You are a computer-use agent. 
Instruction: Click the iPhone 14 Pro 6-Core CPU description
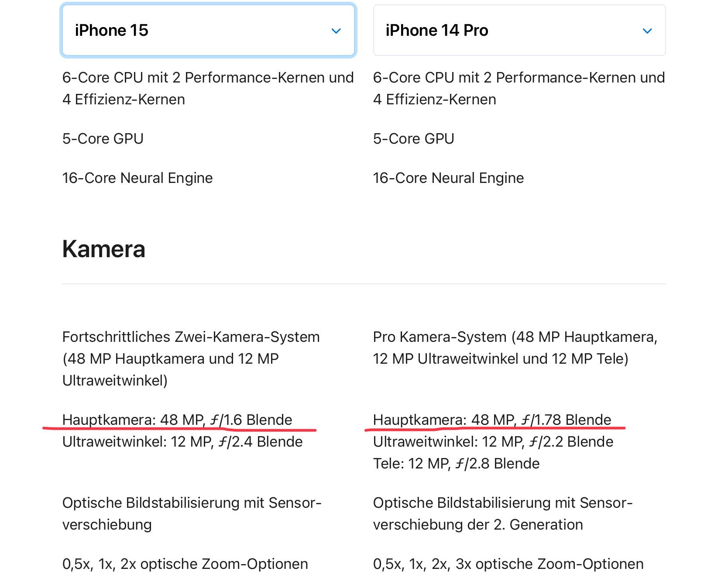click(x=519, y=88)
